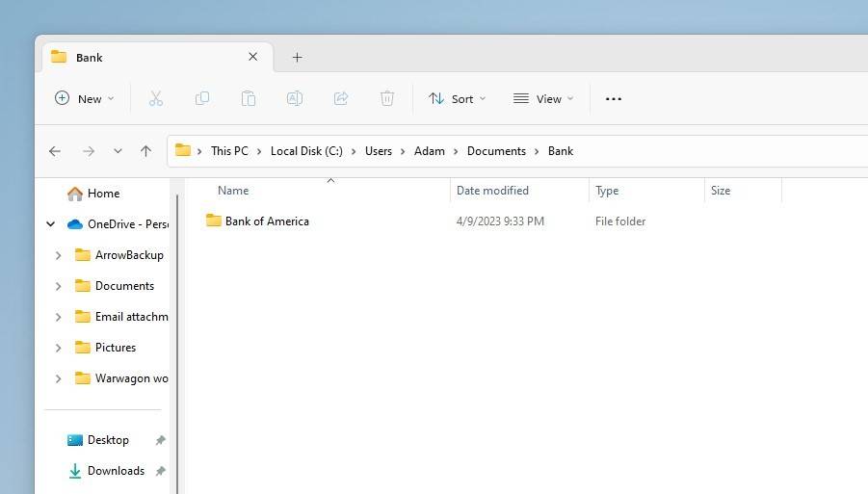
Task: Select the Bank of America folder name
Action: click(x=267, y=221)
